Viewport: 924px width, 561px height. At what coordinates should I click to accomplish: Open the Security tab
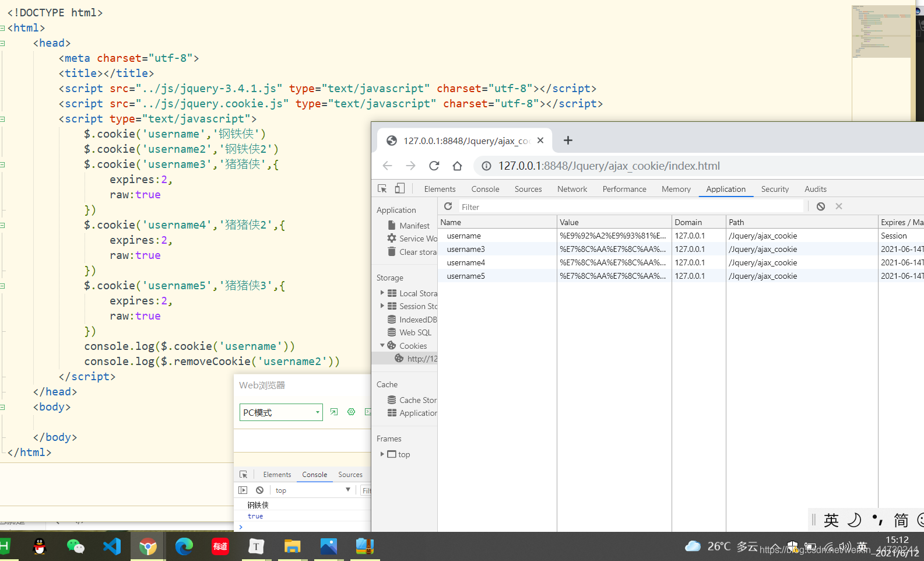point(775,189)
